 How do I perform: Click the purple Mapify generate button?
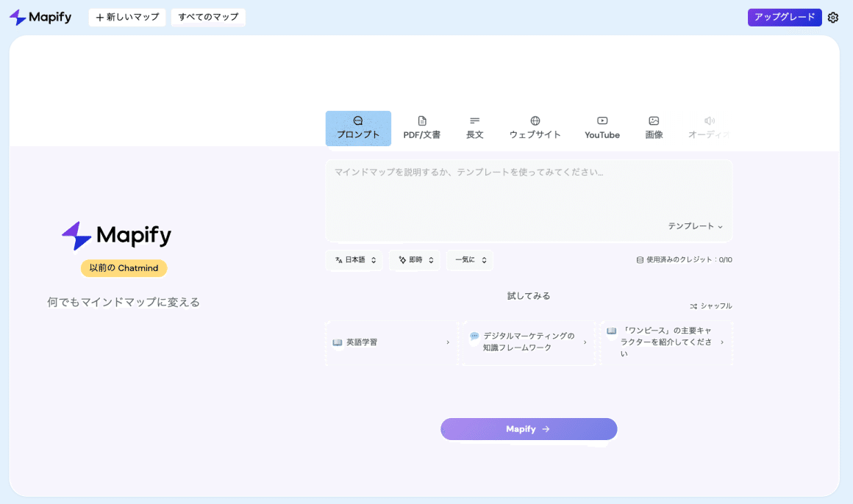pos(529,429)
